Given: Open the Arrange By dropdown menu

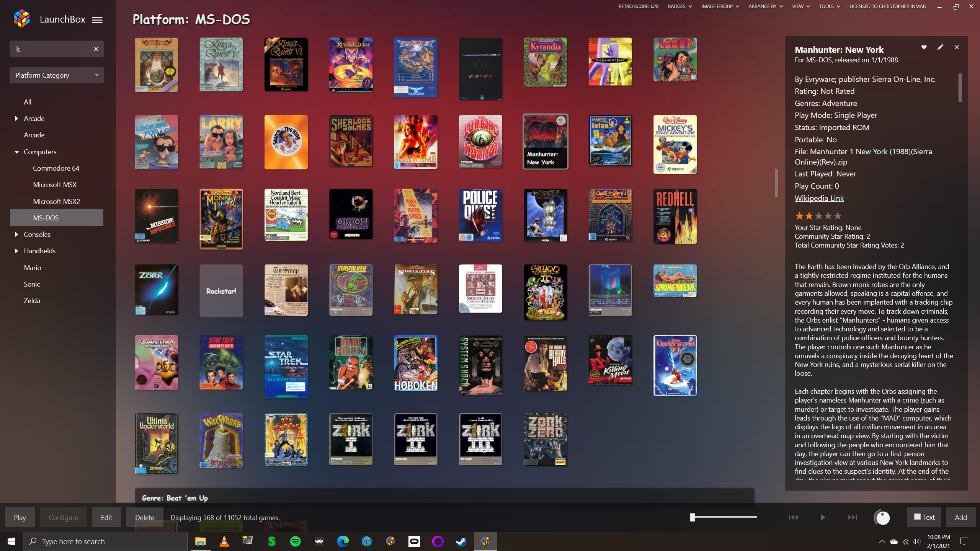Looking at the screenshot, I should coord(766,6).
